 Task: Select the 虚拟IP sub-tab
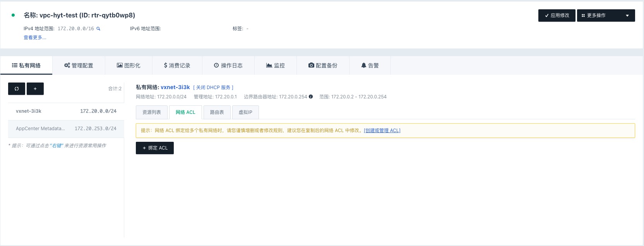pos(245,112)
